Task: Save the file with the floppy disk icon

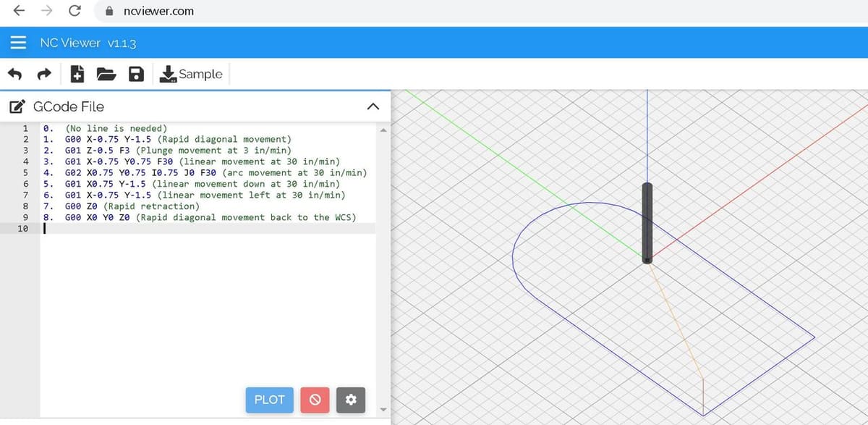Action: (x=136, y=74)
